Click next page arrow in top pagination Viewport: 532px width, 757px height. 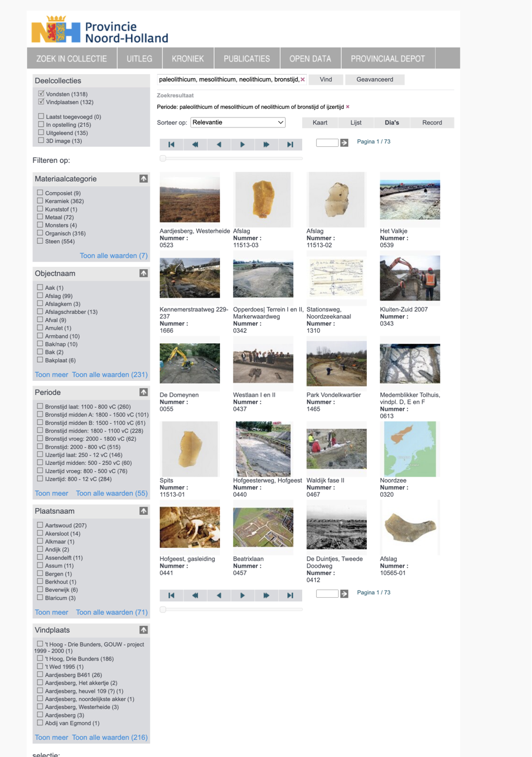point(243,145)
